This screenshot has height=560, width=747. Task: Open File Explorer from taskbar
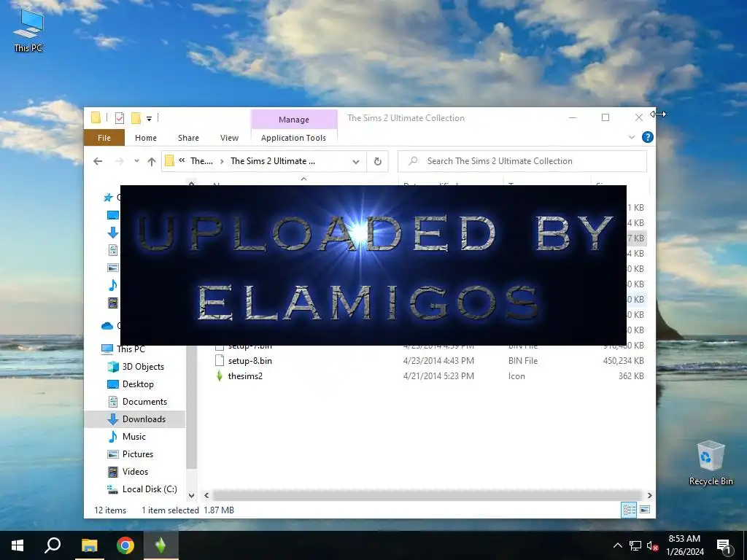tap(89, 545)
